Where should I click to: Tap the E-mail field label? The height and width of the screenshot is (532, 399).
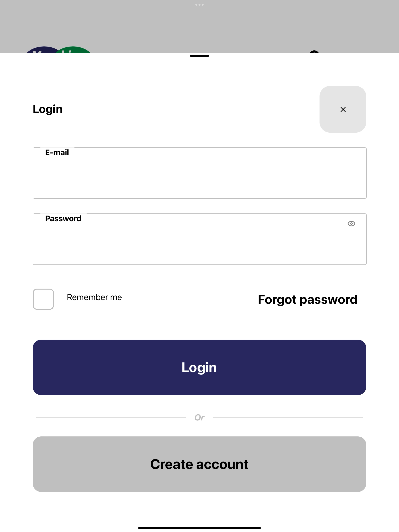[x=57, y=152]
